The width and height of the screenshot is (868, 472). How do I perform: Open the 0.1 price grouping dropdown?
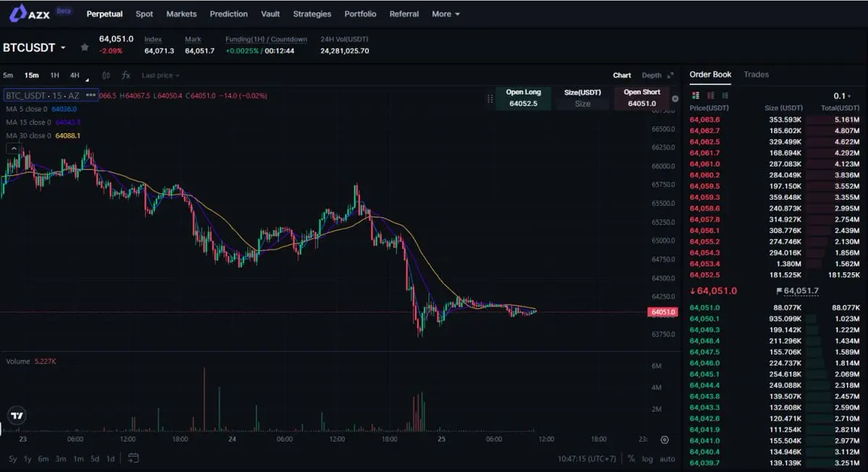coord(843,96)
